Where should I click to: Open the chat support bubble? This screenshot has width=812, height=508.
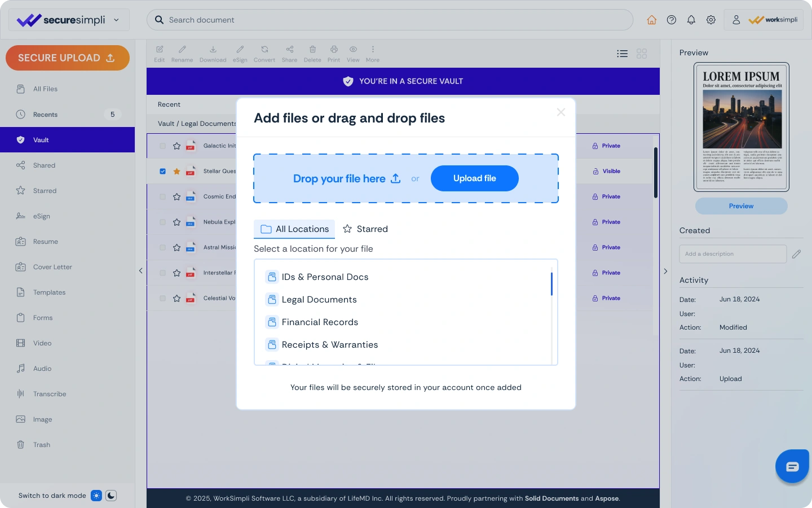(792, 466)
